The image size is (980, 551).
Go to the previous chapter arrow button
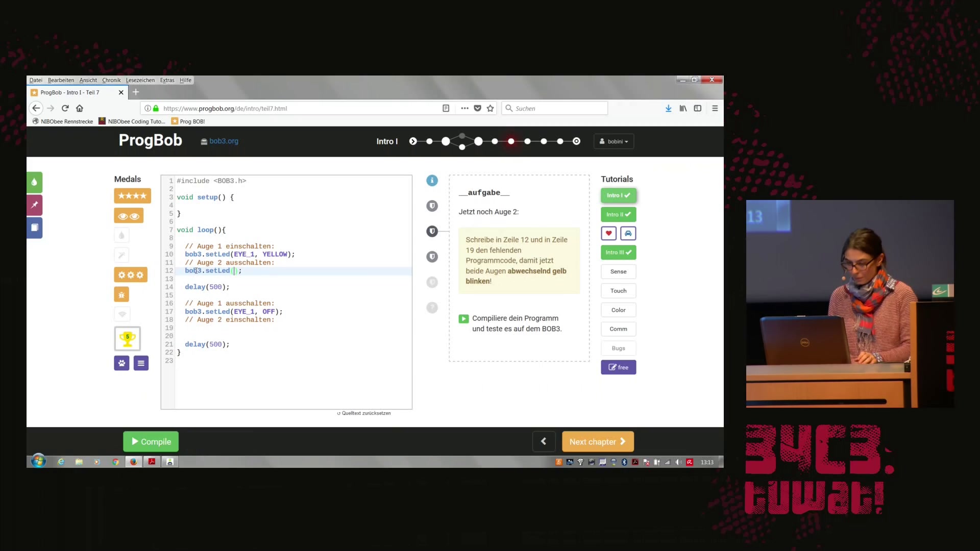[x=544, y=441]
